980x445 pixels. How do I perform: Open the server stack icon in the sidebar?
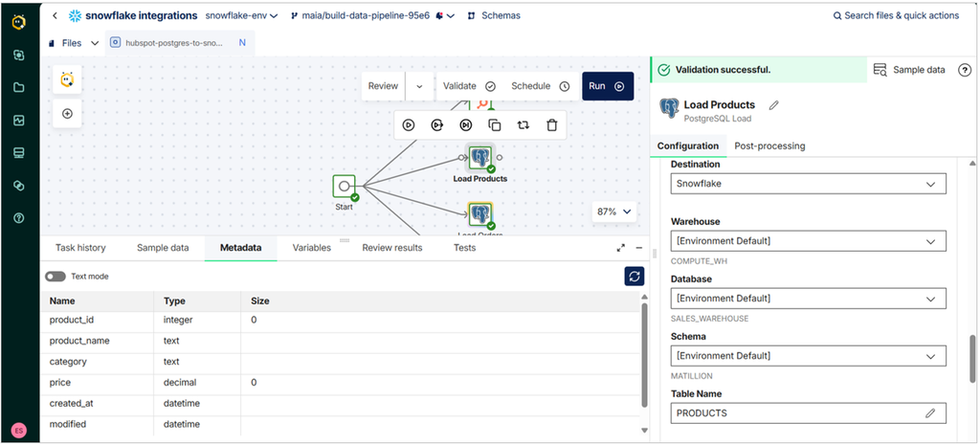pos(19,153)
